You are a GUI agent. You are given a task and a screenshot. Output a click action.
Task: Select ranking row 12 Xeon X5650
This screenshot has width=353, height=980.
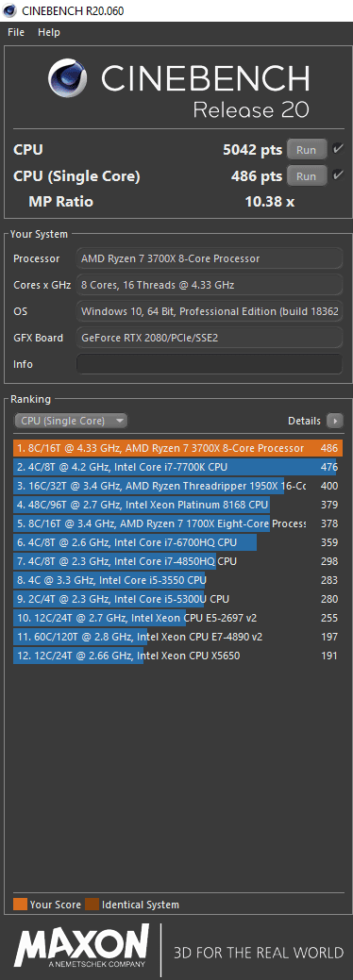pyautogui.click(x=177, y=656)
